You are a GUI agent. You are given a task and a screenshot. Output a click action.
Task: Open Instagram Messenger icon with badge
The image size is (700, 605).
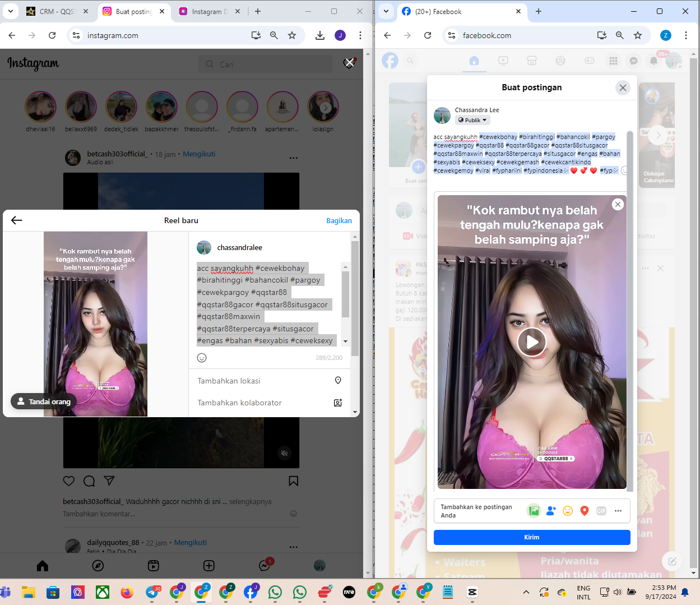(x=265, y=566)
